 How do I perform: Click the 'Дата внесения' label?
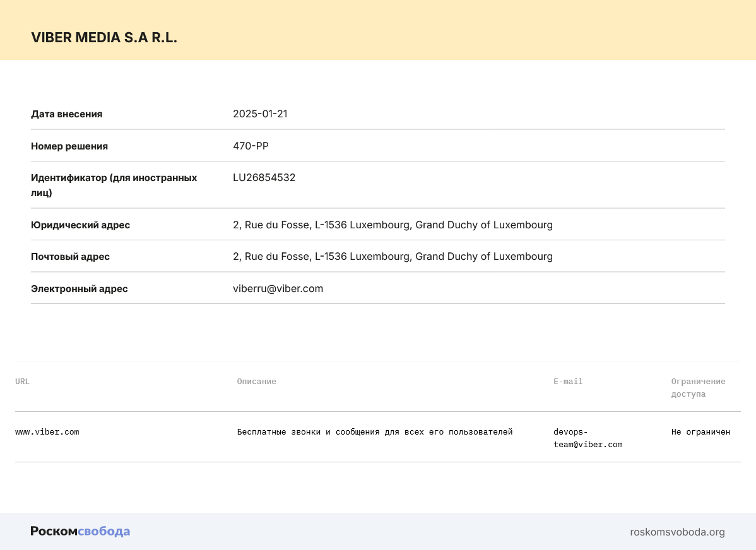66,114
